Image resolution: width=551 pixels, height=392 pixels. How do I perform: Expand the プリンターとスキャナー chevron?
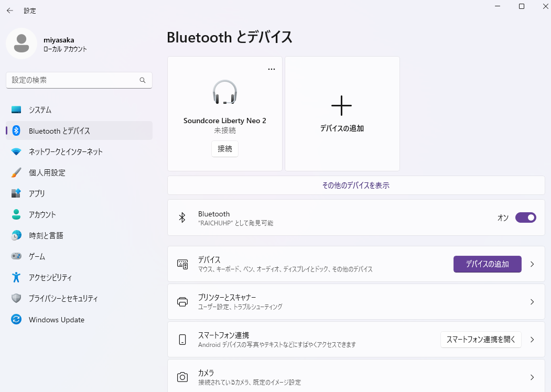(x=532, y=302)
